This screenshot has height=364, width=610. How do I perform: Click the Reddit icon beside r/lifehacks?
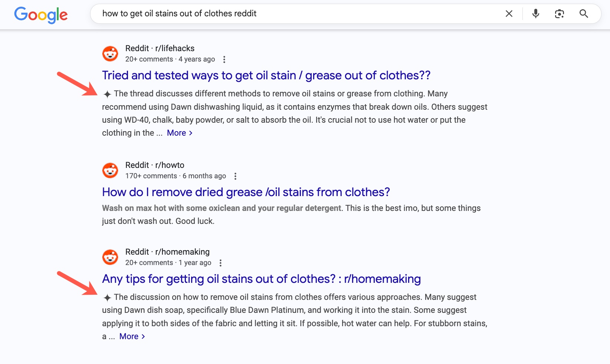point(110,53)
